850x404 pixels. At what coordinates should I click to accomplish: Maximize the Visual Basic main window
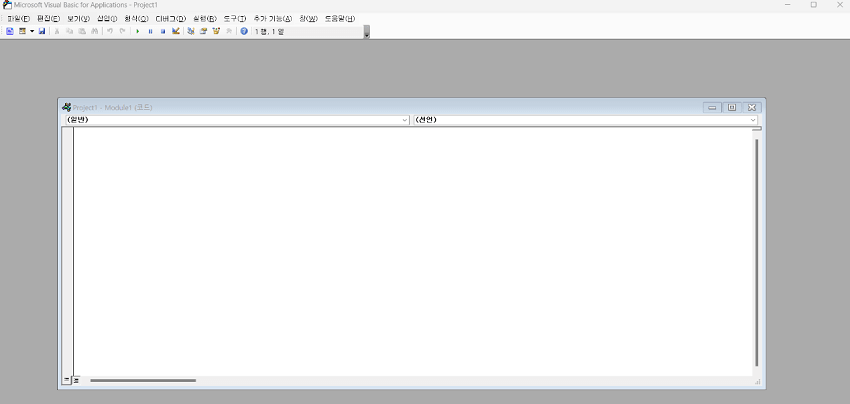814,5
